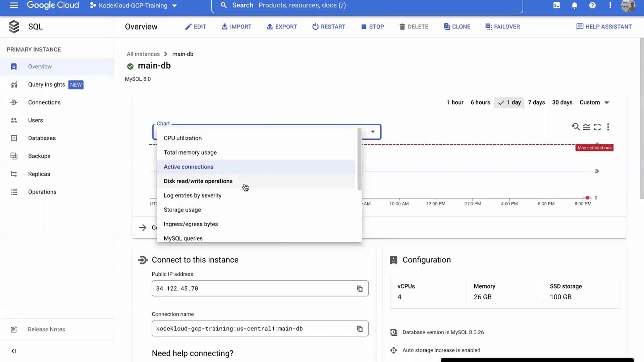Choose Total memory usage chart option
The height and width of the screenshot is (362, 644).
point(256,153)
